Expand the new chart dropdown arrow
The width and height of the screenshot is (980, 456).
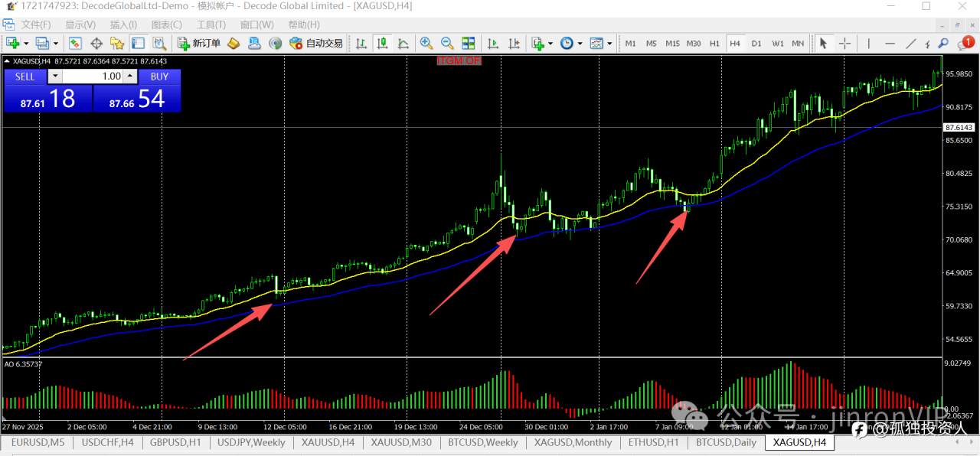(x=26, y=44)
